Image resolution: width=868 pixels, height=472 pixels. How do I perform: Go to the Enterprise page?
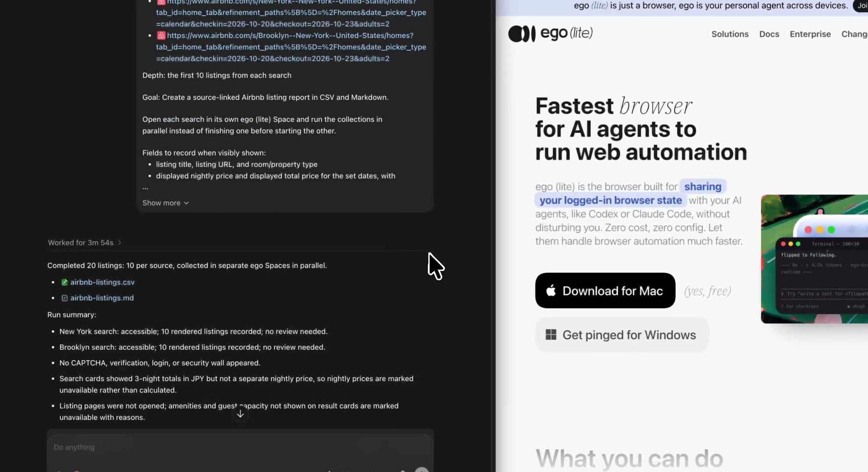click(810, 34)
